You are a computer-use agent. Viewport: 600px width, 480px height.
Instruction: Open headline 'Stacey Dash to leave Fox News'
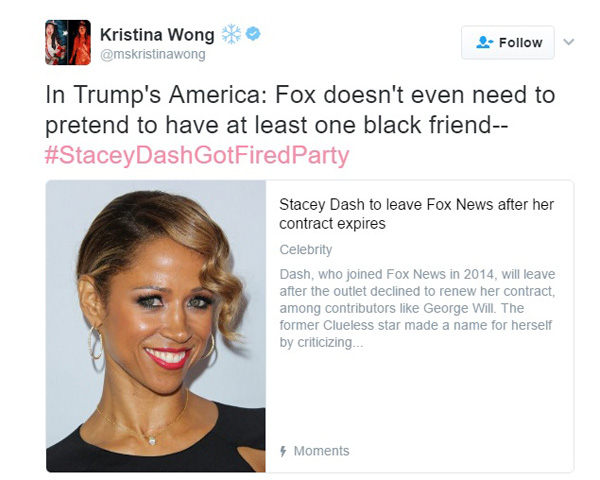coord(416,214)
